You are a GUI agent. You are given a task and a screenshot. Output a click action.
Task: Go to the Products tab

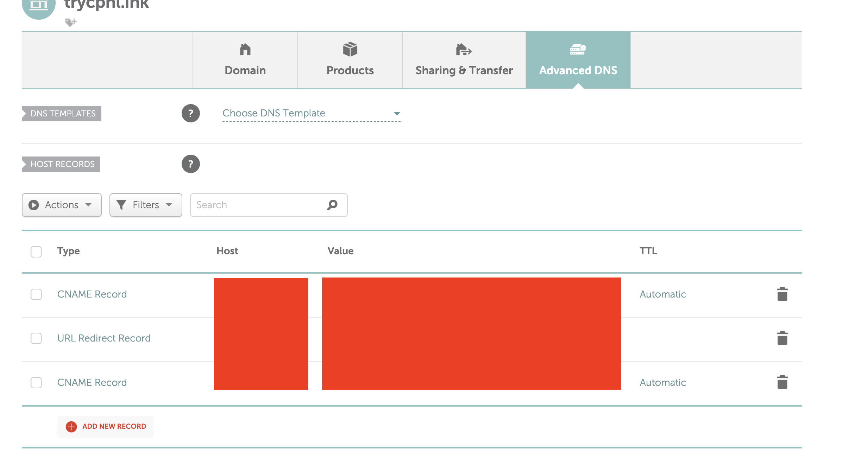(350, 60)
